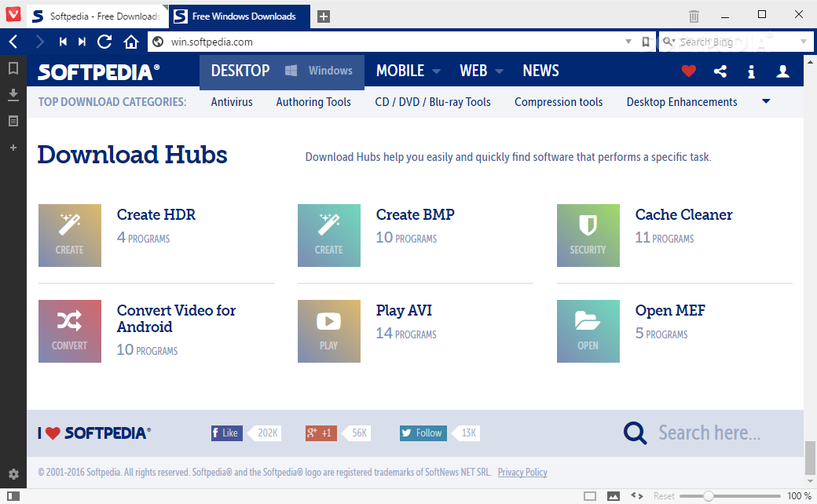Click the red heart favorite icon
Viewport: 817px width, 504px height.
coord(689,71)
